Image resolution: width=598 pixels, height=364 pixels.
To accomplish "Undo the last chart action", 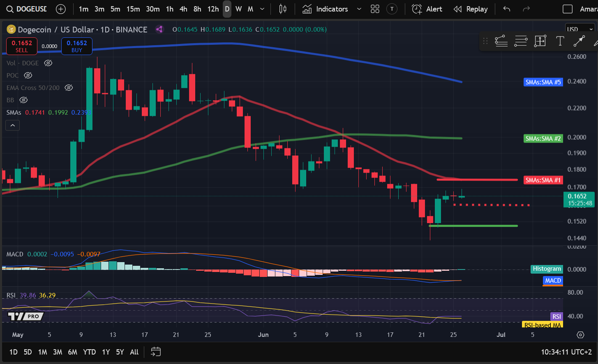I will click(x=507, y=9).
